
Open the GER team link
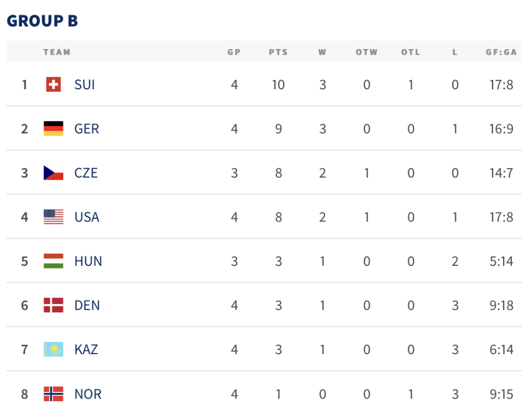(x=87, y=129)
